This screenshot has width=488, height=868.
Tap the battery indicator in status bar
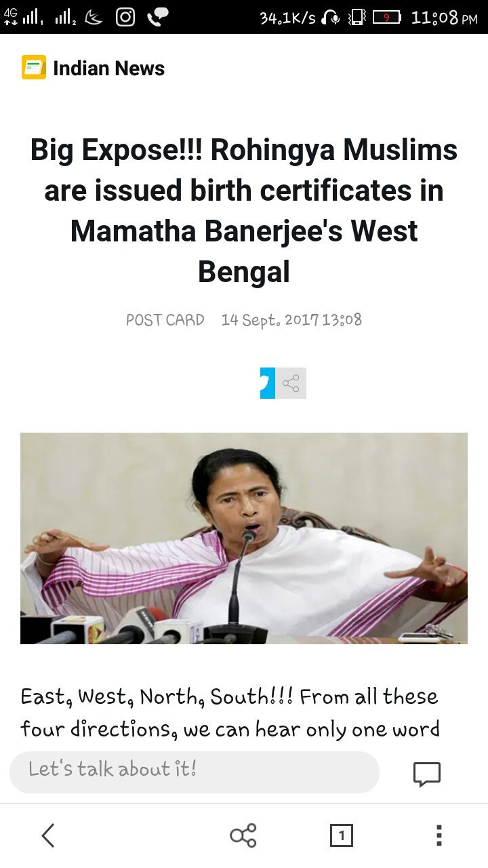click(x=387, y=18)
